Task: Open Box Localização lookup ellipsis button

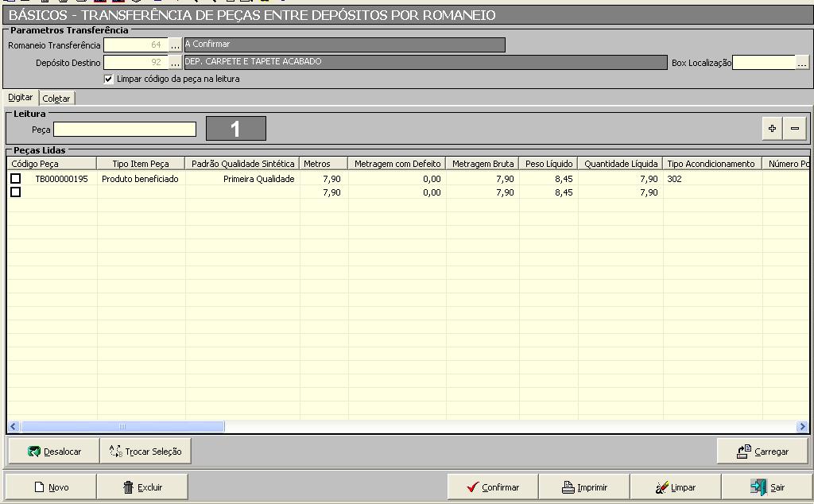Action: click(802, 63)
